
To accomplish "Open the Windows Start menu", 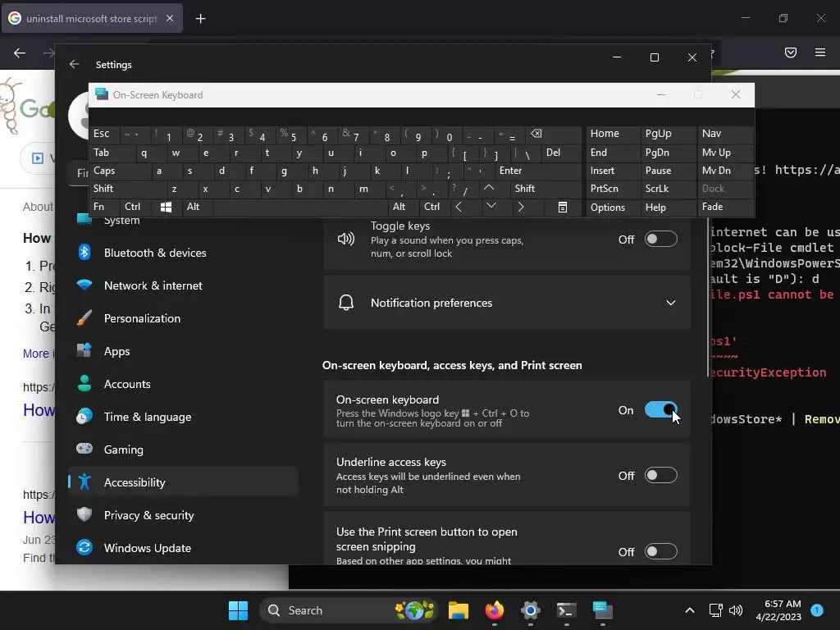I will (x=238, y=610).
